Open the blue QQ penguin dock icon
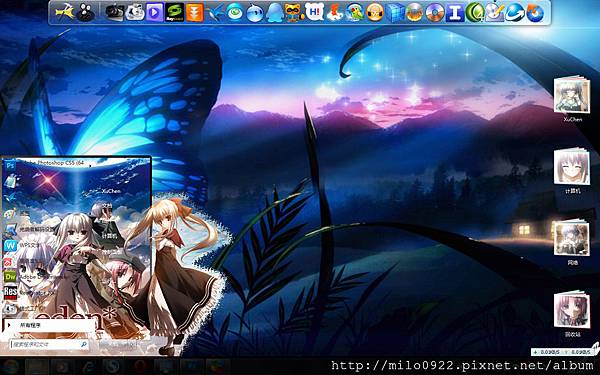600x375 pixels. 275,12
